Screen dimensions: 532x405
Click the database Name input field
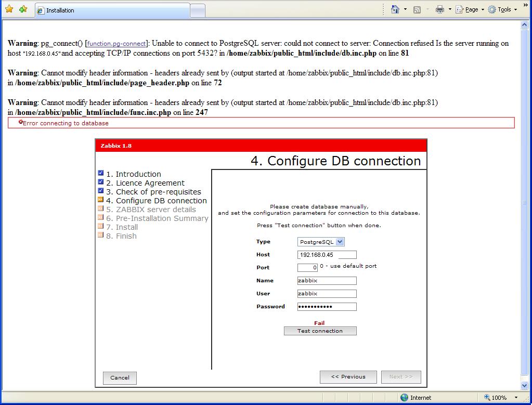click(x=327, y=281)
